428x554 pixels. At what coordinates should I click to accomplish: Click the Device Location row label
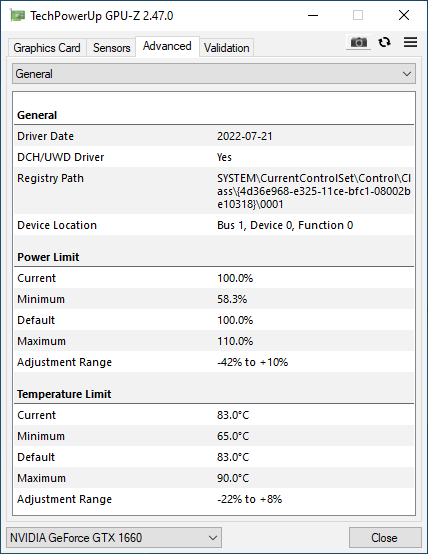click(x=57, y=225)
